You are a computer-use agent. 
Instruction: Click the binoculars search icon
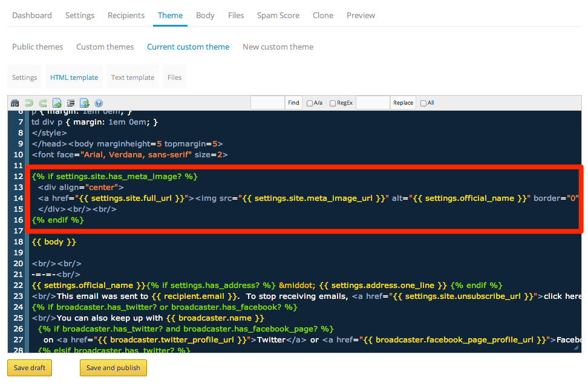tap(15, 103)
